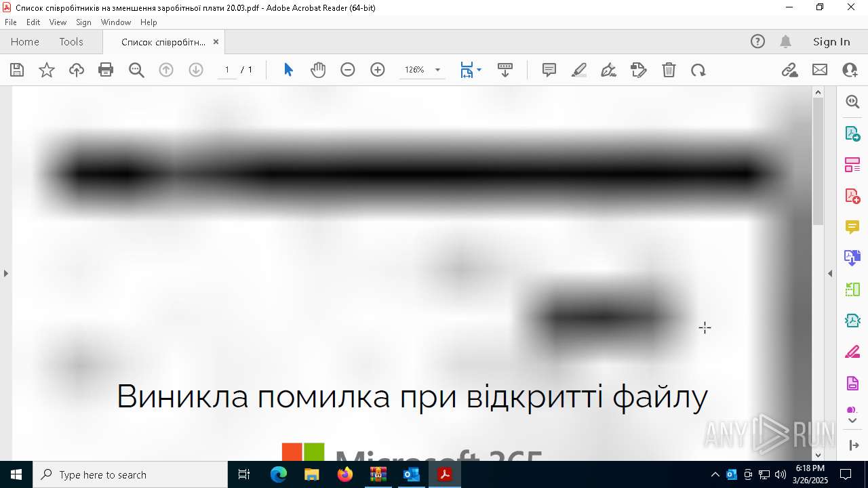Click the scrollbar up arrow
868x488 pixels.
click(818, 92)
